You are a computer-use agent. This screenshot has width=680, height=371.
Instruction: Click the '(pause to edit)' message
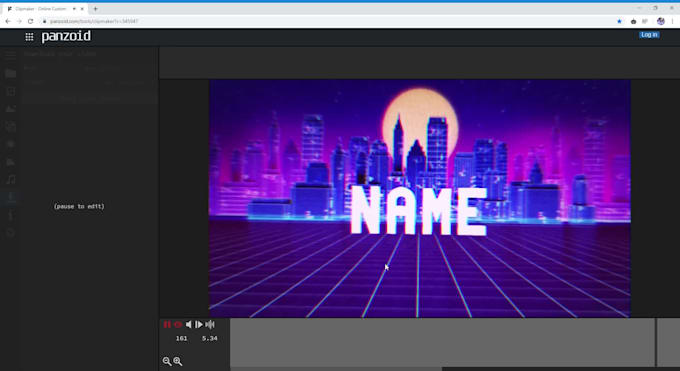(79, 207)
